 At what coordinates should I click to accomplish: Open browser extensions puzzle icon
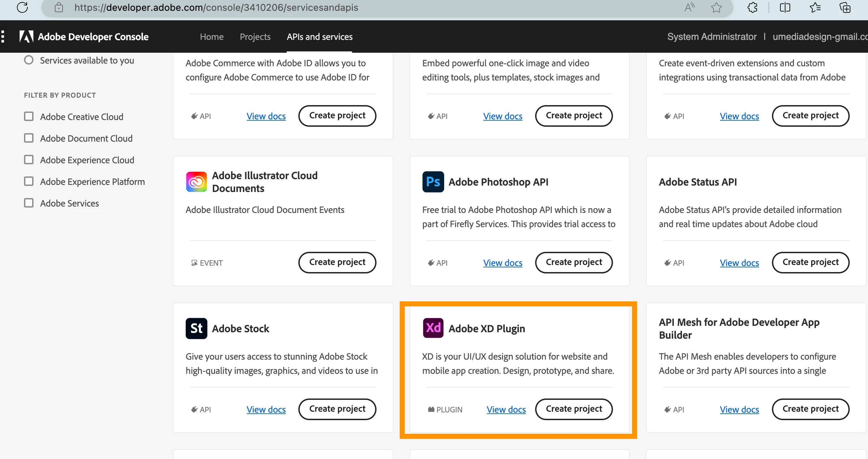pyautogui.click(x=752, y=7)
